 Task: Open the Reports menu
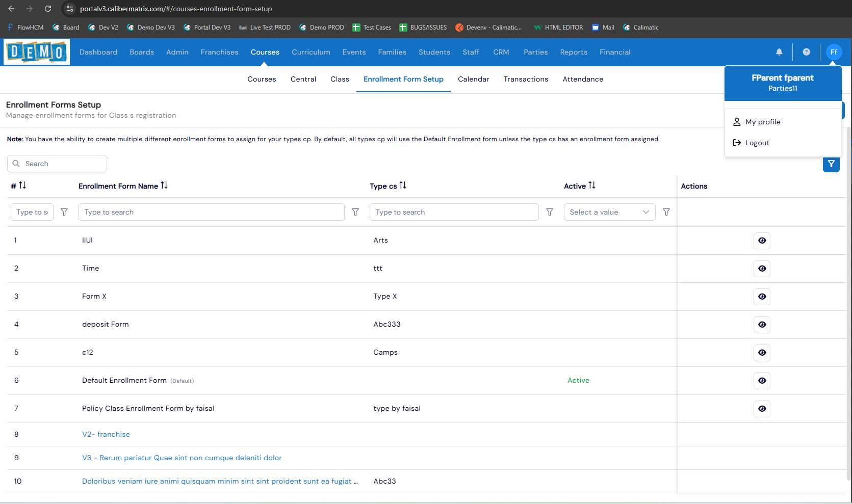click(x=574, y=52)
